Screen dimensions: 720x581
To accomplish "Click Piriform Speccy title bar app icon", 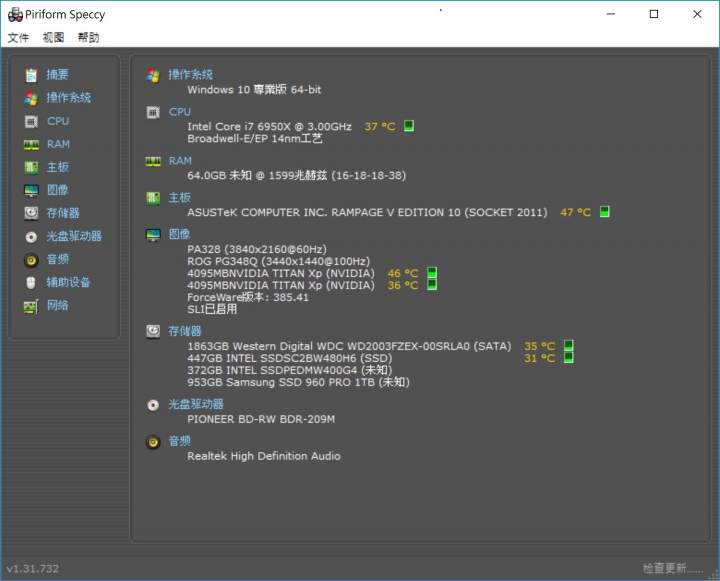I will point(15,15).
